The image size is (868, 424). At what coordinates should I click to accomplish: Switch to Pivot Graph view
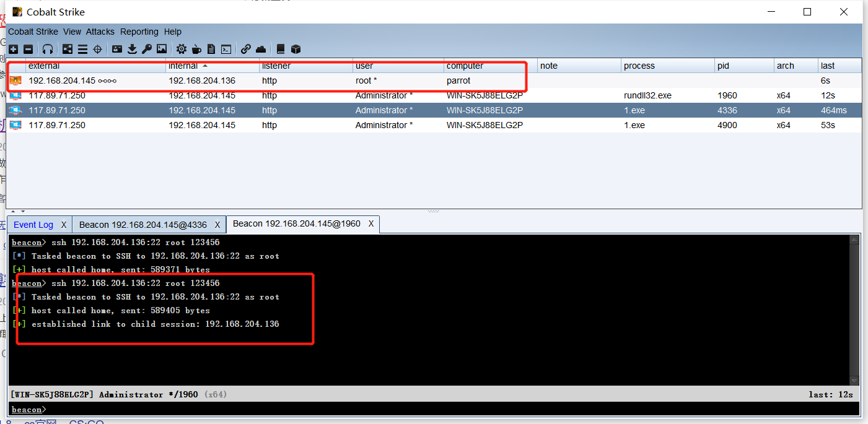click(68, 49)
